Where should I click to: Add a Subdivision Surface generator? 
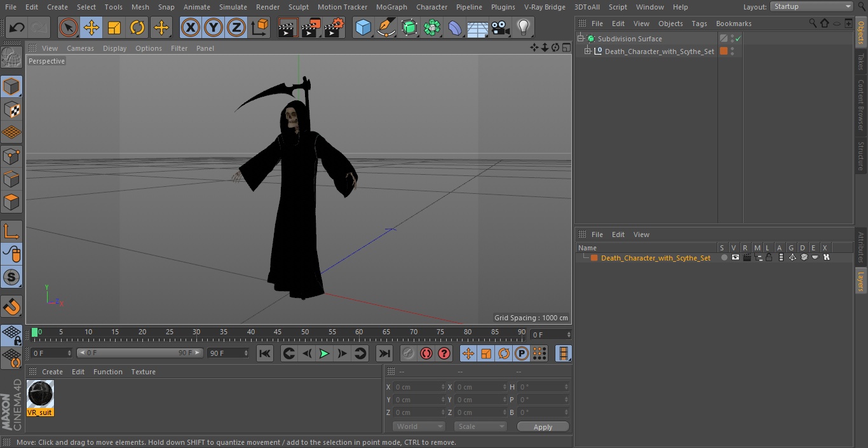coord(409,28)
